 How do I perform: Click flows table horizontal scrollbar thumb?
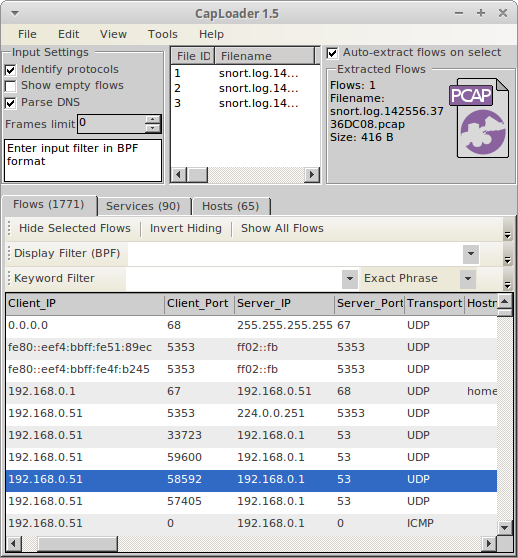(x=77, y=544)
